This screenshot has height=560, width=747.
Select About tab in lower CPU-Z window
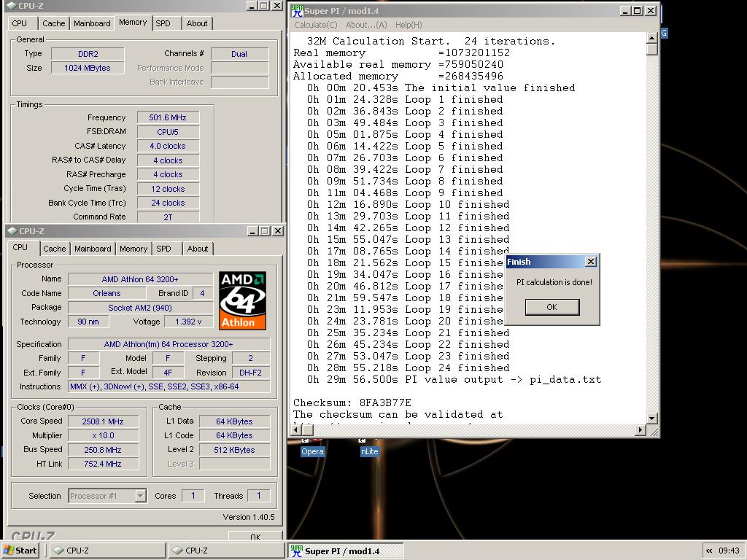(198, 249)
